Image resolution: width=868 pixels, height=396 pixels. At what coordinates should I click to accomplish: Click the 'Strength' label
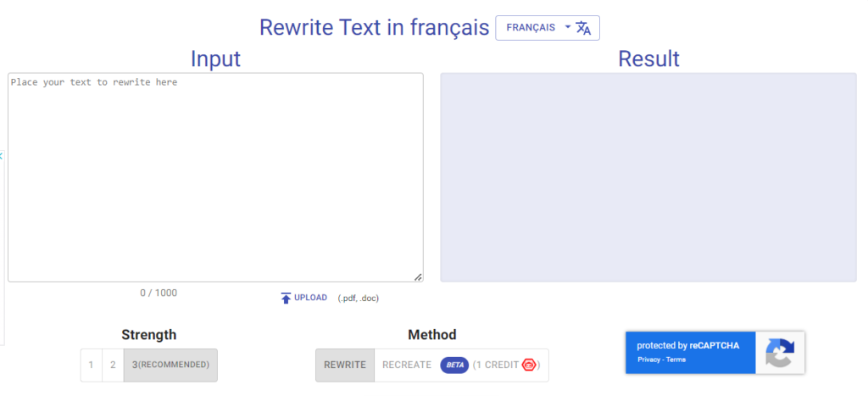click(x=149, y=335)
